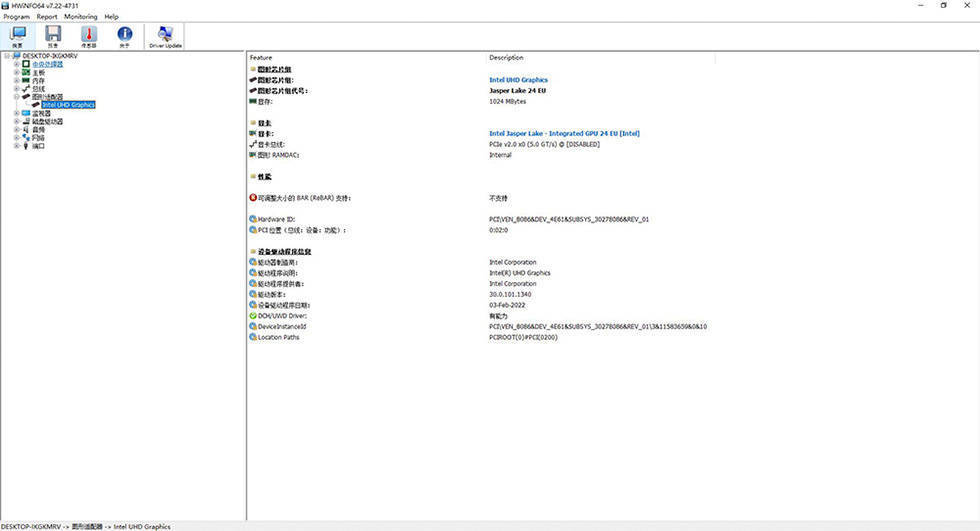
Task: Click HWiNFO64 app icon in title bar
Action: 5,5
